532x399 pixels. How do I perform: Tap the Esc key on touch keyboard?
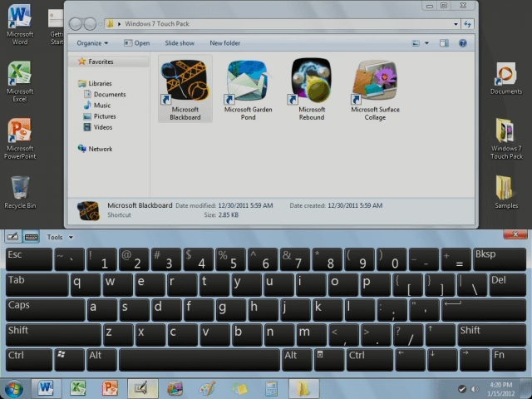tap(29, 259)
